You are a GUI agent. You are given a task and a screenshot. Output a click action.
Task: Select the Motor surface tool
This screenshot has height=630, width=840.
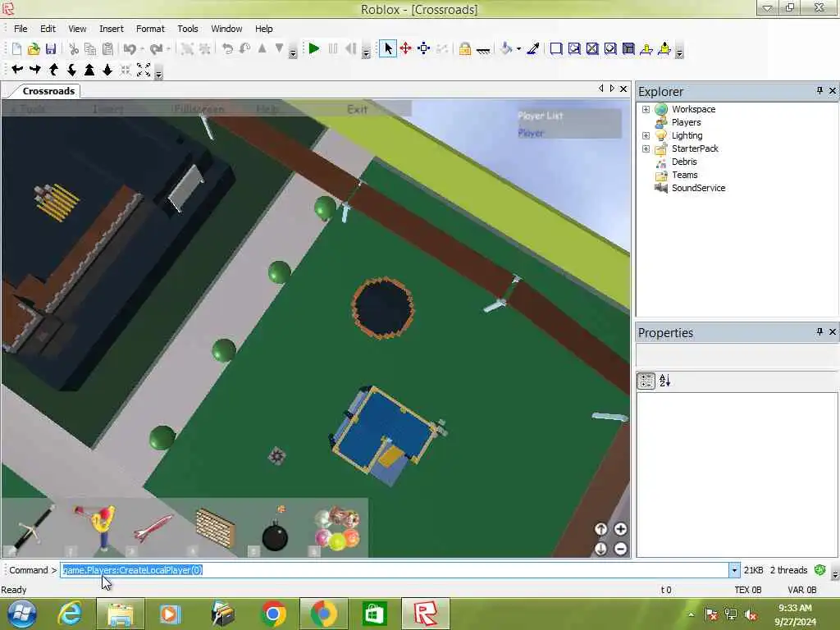[664, 48]
